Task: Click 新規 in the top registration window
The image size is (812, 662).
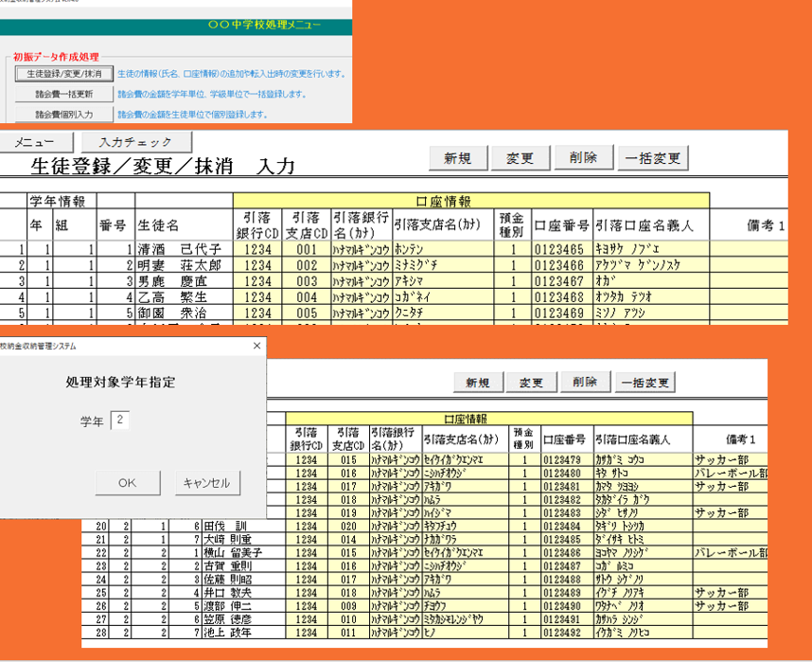Action: point(457,158)
